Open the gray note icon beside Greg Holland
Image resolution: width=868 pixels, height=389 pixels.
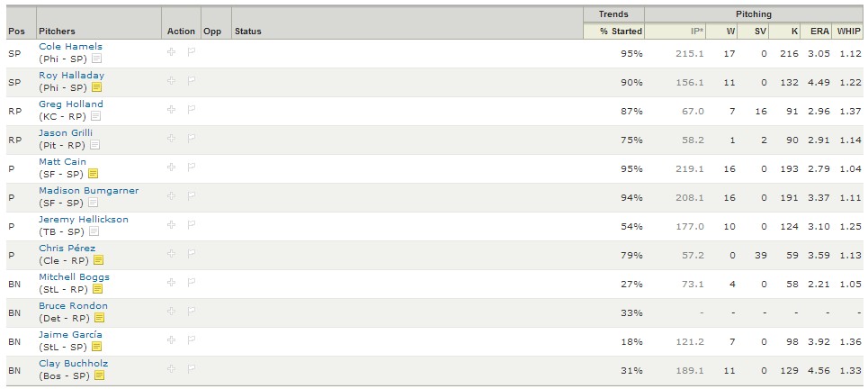click(x=95, y=116)
